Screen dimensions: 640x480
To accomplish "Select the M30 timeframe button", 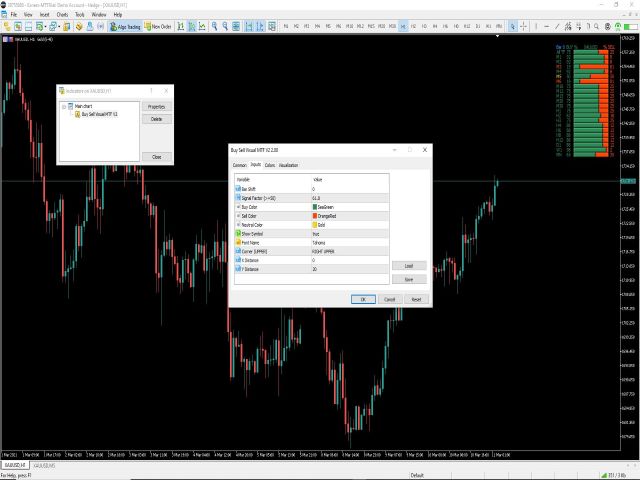I will pyautogui.click(x=392, y=27).
